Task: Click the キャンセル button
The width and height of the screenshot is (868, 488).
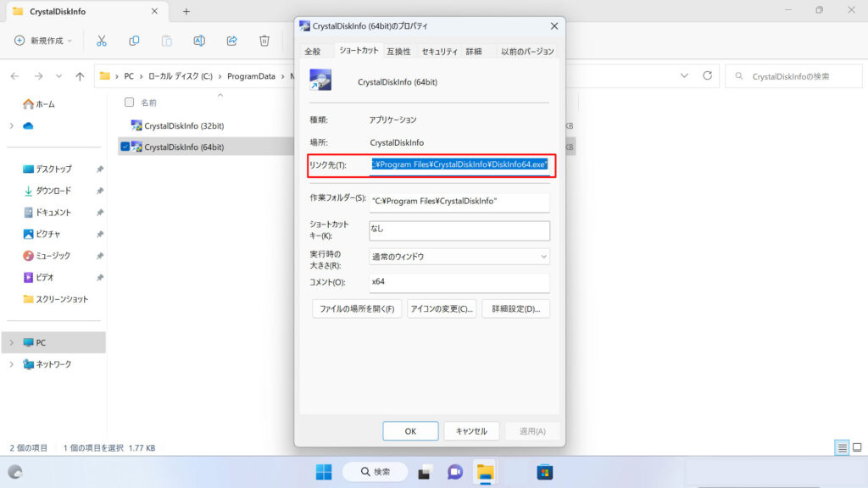Action: pyautogui.click(x=471, y=431)
